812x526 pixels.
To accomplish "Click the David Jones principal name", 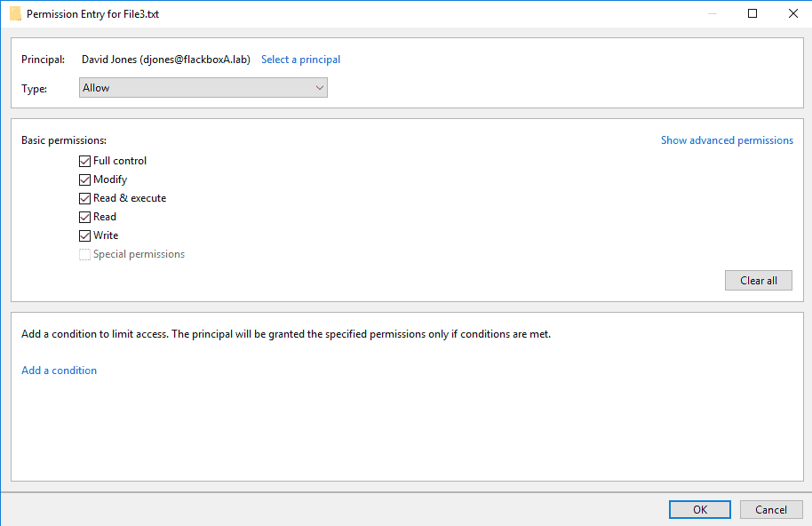I will (165, 60).
